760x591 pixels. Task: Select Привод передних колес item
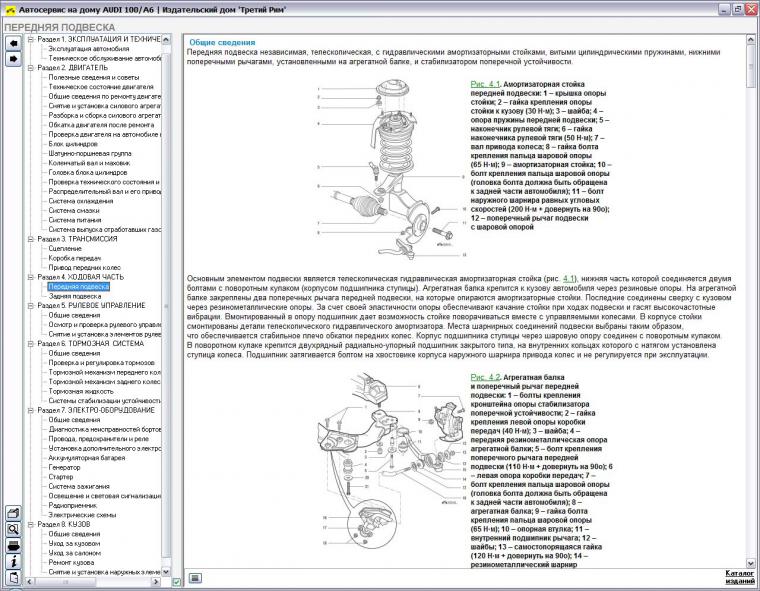(84, 267)
